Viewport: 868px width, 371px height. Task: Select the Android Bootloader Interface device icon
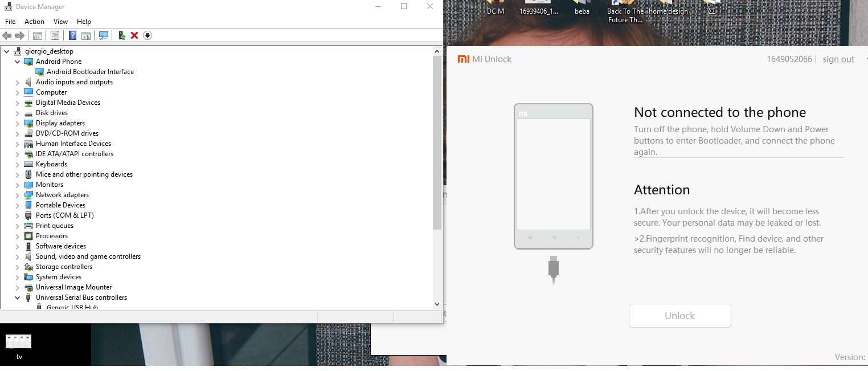click(x=39, y=72)
